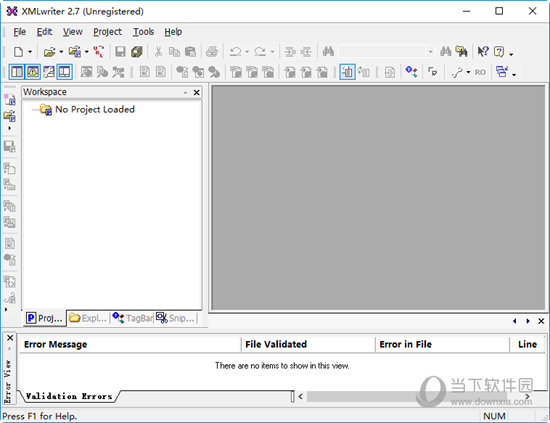
Task: Open the Help menu
Action: (173, 32)
